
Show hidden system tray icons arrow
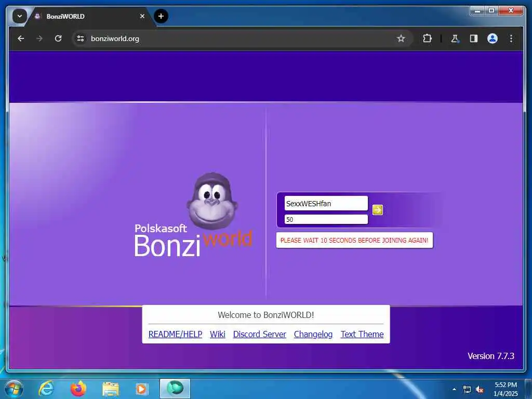click(454, 389)
